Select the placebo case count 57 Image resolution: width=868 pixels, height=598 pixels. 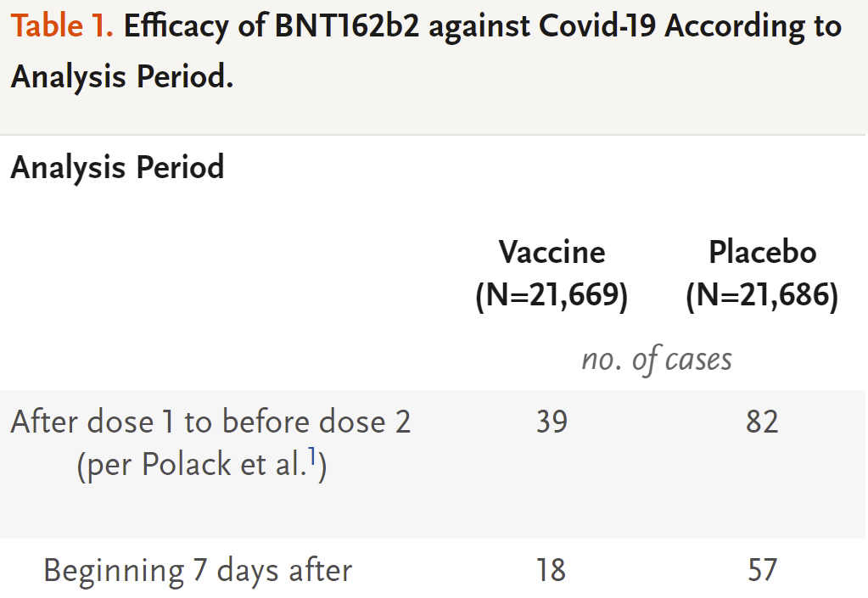point(762,570)
